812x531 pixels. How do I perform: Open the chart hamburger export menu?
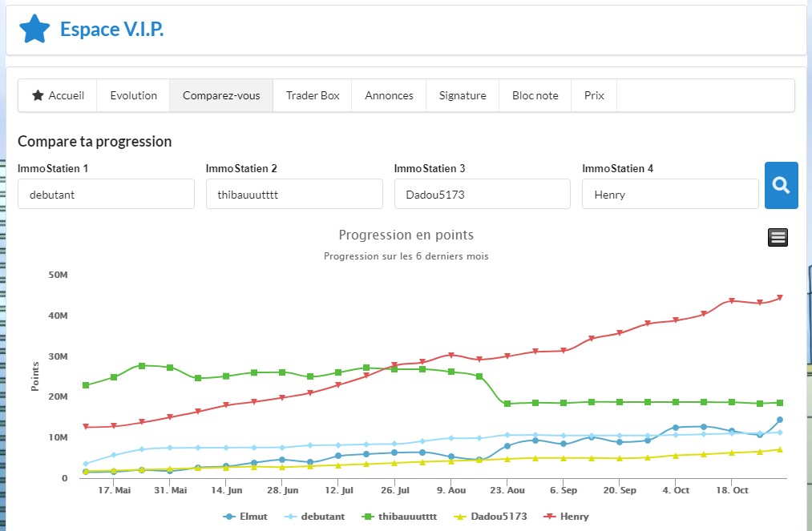click(x=778, y=237)
